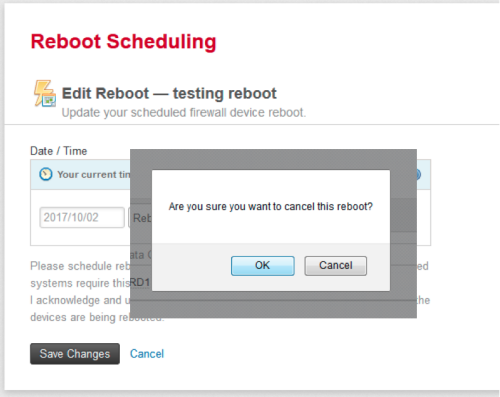Click the RD1 text behind the overlay

140,282
